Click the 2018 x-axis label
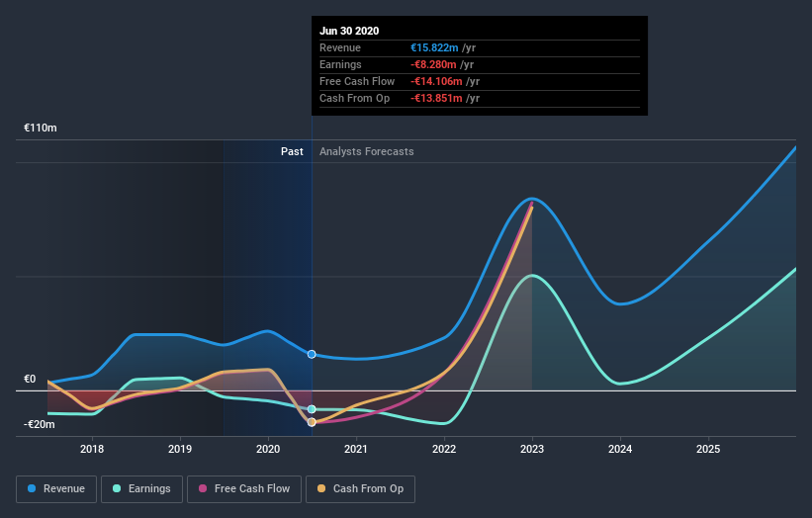The width and height of the screenshot is (812, 518). click(x=92, y=449)
